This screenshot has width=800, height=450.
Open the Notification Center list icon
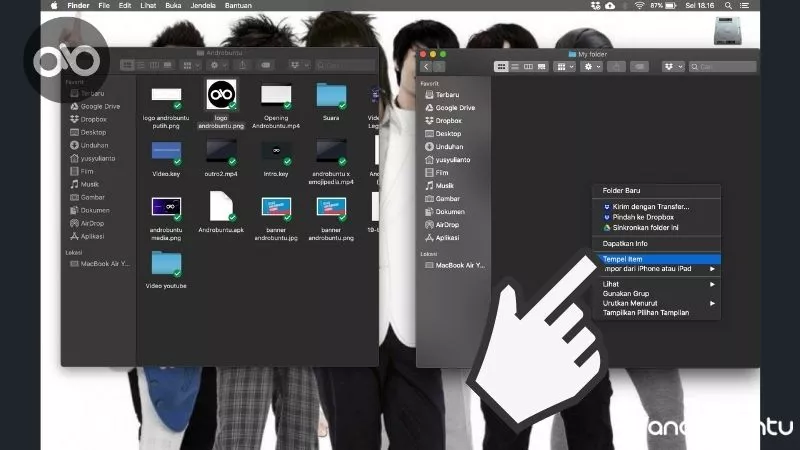pyautogui.click(x=744, y=6)
